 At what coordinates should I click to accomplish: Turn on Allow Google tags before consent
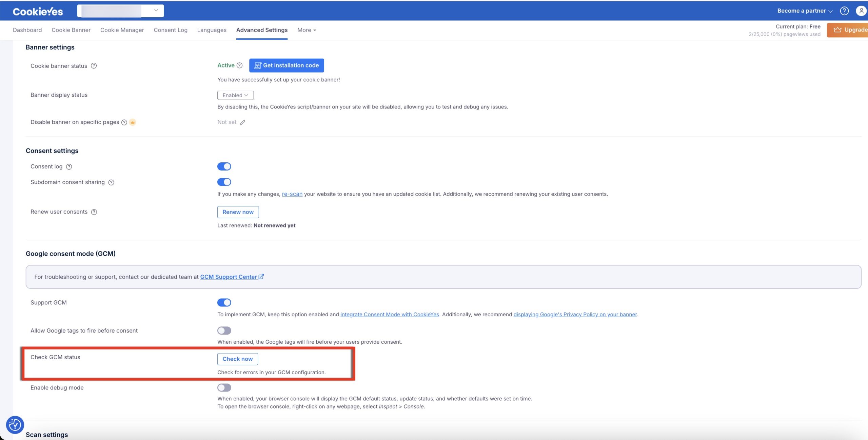pyautogui.click(x=224, y=331)
